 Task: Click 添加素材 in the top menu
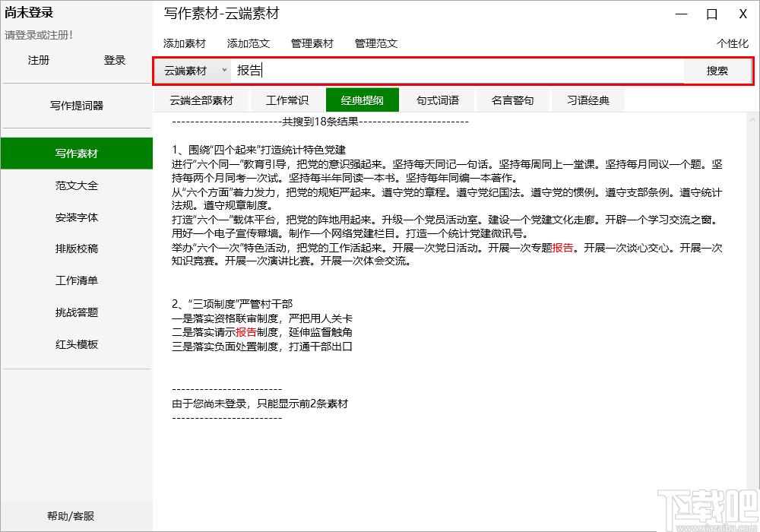tap(185, 43)
